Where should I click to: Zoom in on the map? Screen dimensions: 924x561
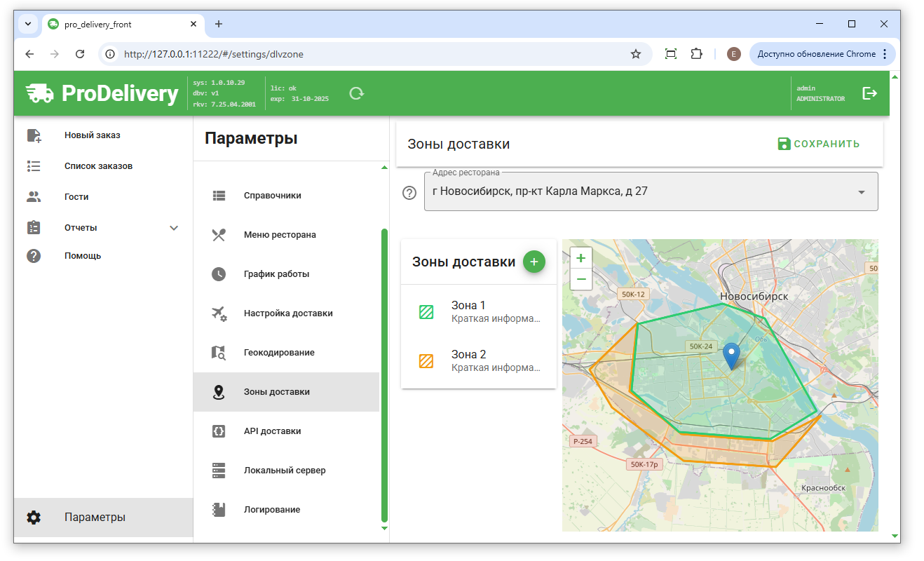(580, 258)
